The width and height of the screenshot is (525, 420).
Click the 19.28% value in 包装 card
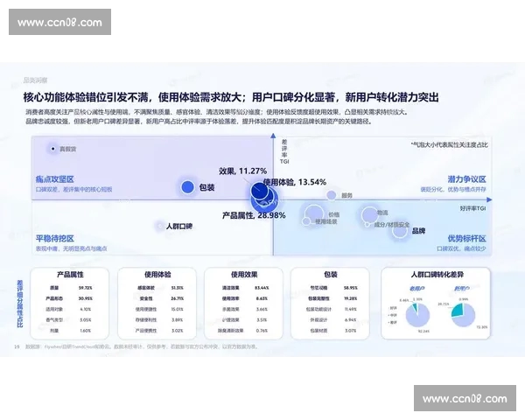coord(351,298)
